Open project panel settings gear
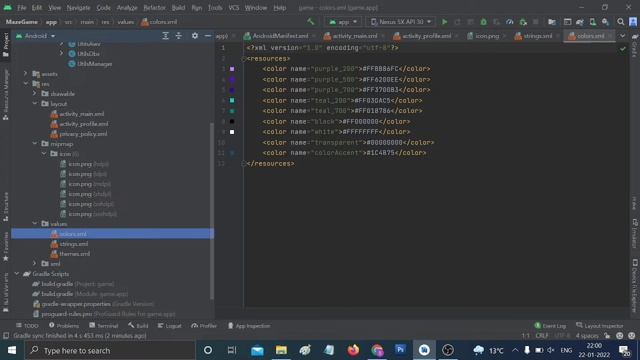This screenshot has height=360, width=640. pyautogui.click(x=195, y=36)
